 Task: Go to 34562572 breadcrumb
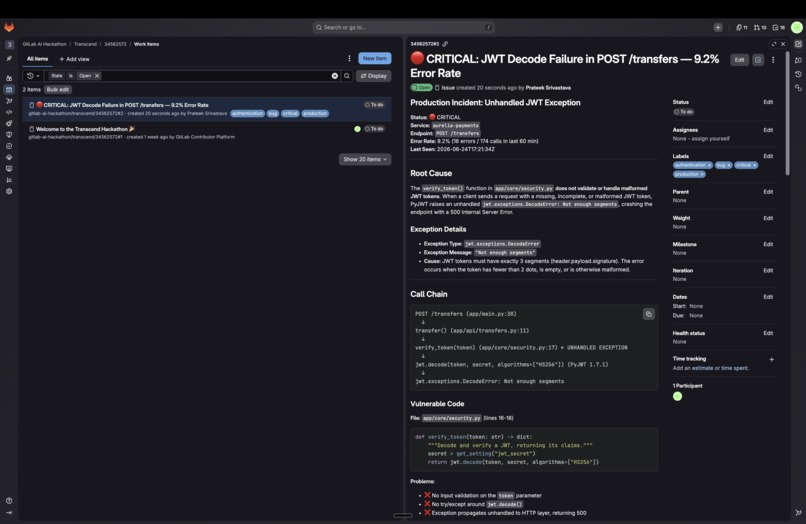pyautogui.click(x=115, y=44)
